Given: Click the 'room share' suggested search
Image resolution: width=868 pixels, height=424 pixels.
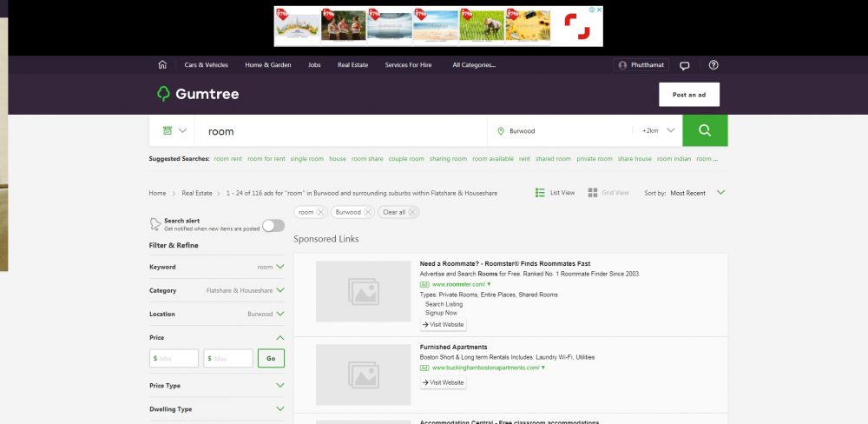Looking at the screenshot, I should coord(367,158).
